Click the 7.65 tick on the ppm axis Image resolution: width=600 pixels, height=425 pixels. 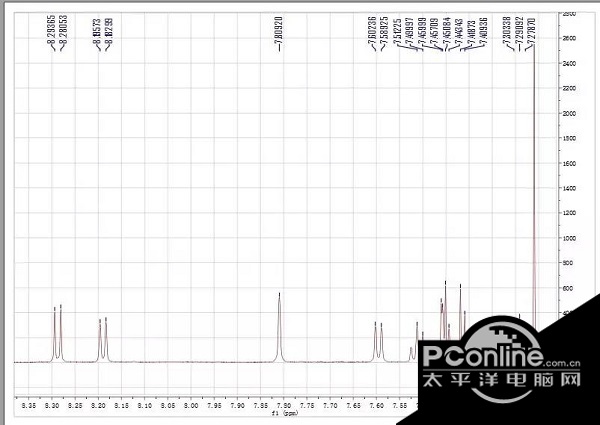click(x=353, y=405)
